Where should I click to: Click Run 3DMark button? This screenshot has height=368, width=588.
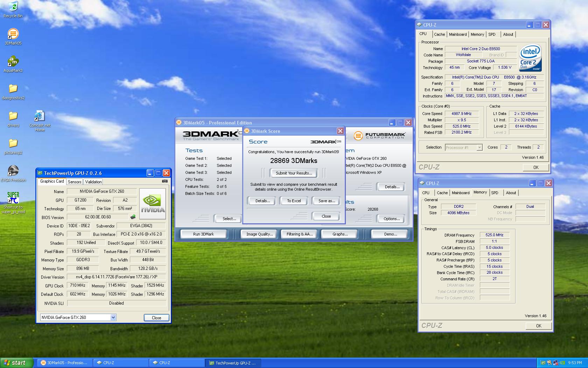[203, 234]
